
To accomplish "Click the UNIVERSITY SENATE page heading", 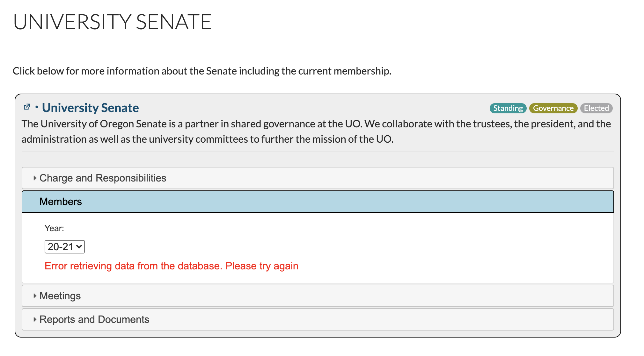I will (x=112, y=22).
